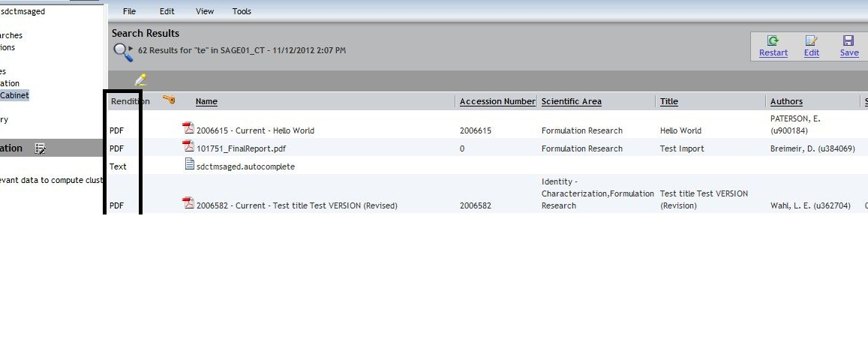
Task: Click the options list icon beside left panel heading
Action: click(40, 148)
